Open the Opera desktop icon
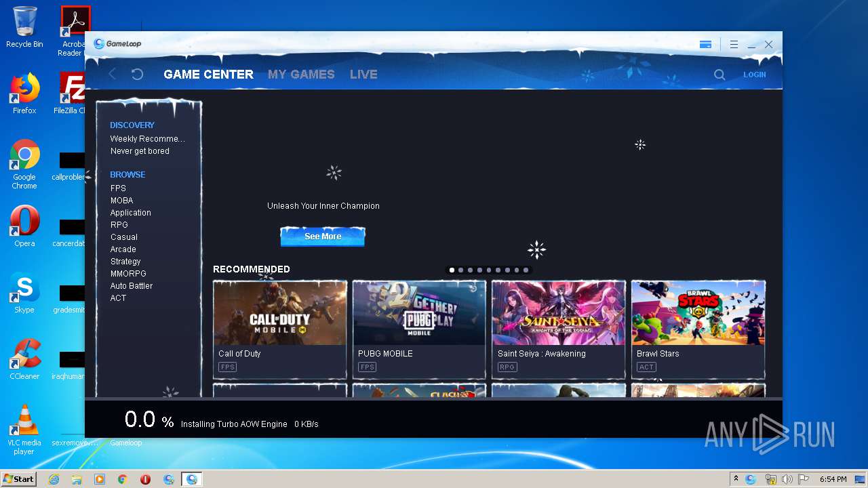This screenshot has height=488, width=868. click(x=24, y=226)
